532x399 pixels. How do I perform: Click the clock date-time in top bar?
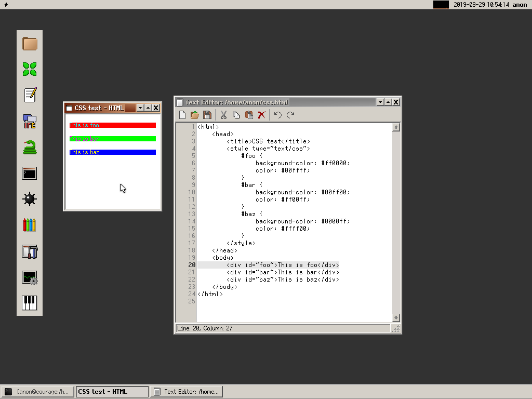tap(481, 5)
